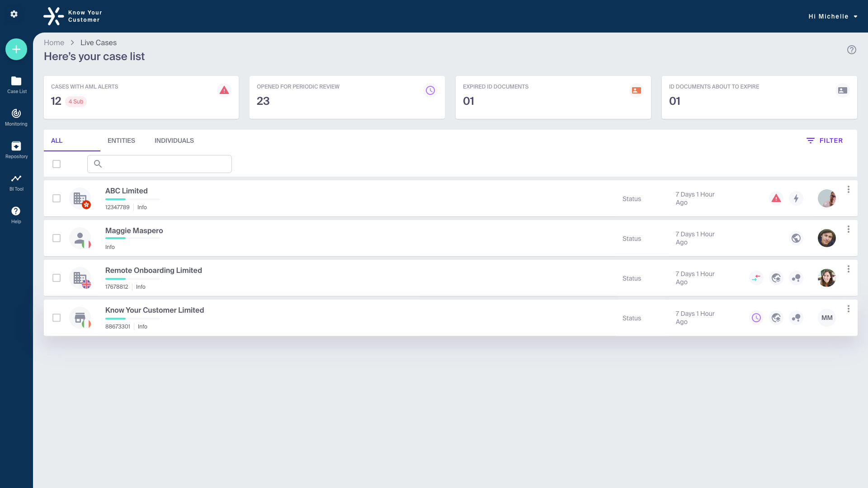The image size is (868, 488).
Task: Click assignee avatar on Remote Onboarding row
Action: 827,278
